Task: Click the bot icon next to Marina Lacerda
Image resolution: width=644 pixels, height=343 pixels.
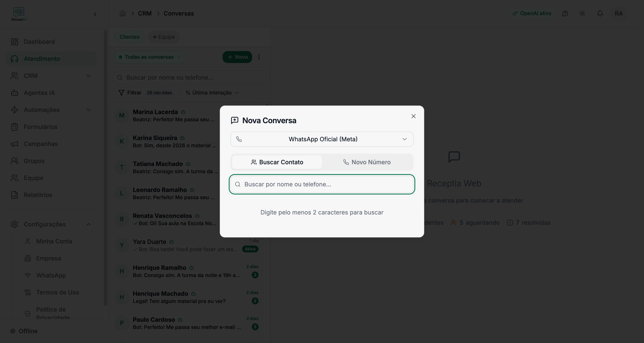Action: [183, 112]
